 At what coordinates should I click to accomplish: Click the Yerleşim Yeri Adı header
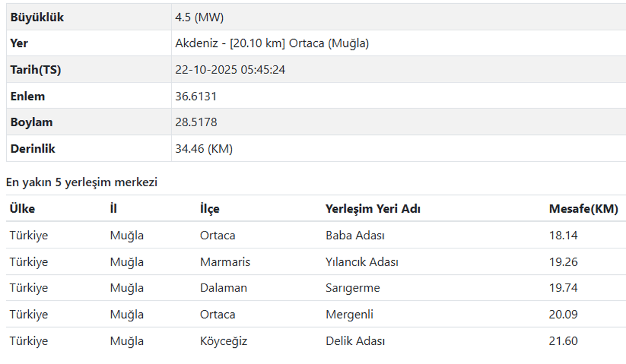pyautogui.click(x=373, y=209)
